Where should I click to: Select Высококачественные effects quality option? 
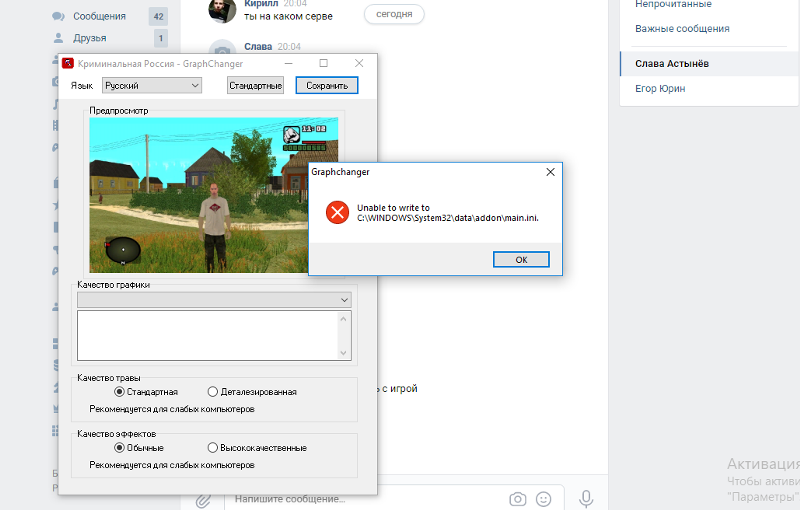tap(212, 448)
